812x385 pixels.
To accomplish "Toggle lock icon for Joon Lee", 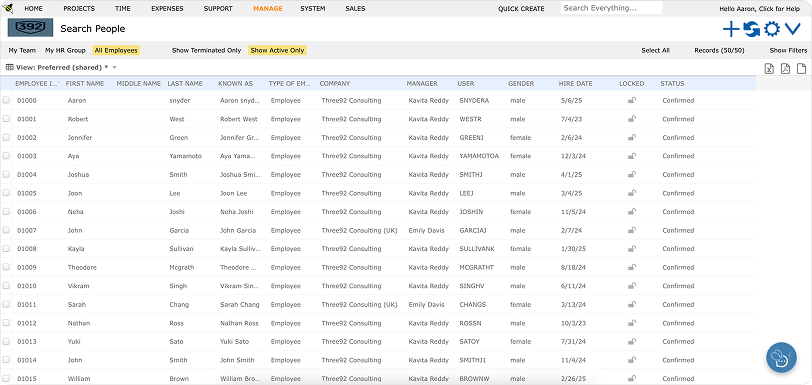I will (x=632, y=193).
